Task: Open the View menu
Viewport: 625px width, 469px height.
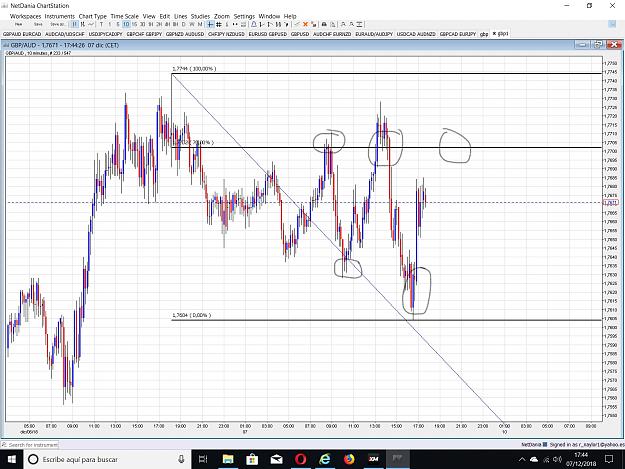Action: tap(149, 16)
